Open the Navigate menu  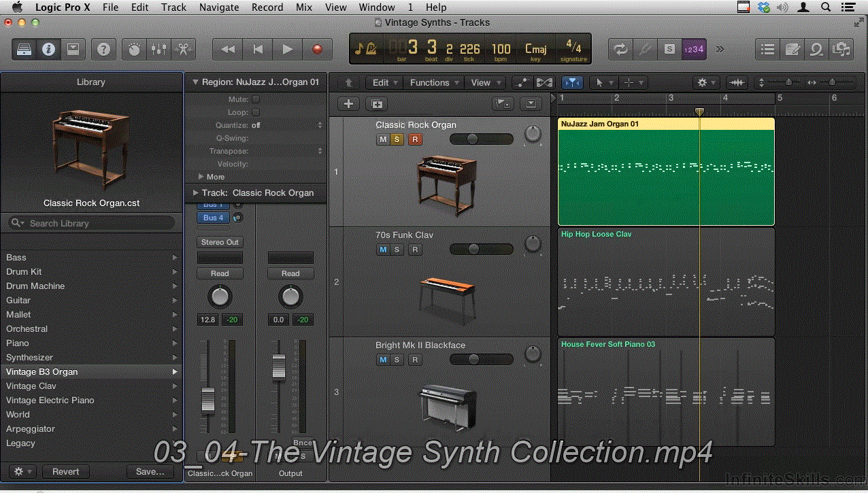point(219,7)
